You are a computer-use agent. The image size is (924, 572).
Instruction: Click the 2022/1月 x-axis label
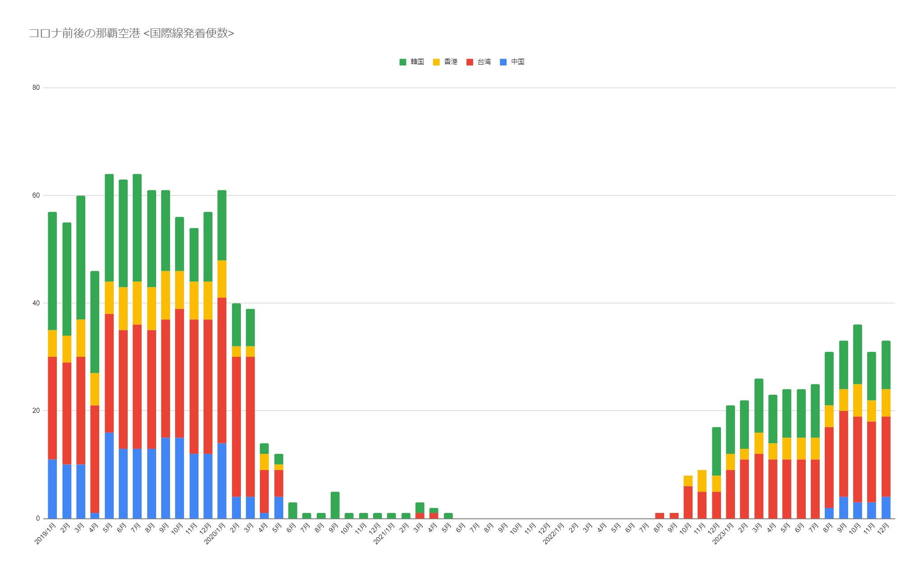coord(554,533)
